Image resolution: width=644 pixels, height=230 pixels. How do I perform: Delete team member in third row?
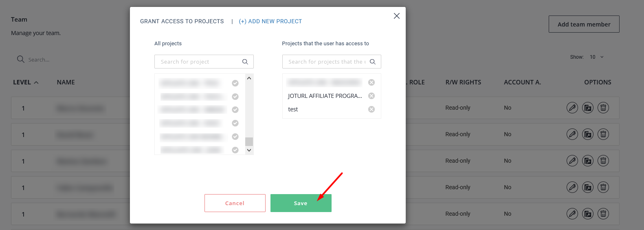(x=603, y=161)
